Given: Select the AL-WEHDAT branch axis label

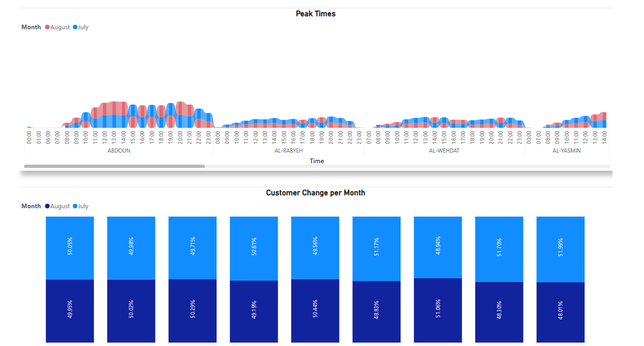Looking at the screenshot, I should point(444,151).
